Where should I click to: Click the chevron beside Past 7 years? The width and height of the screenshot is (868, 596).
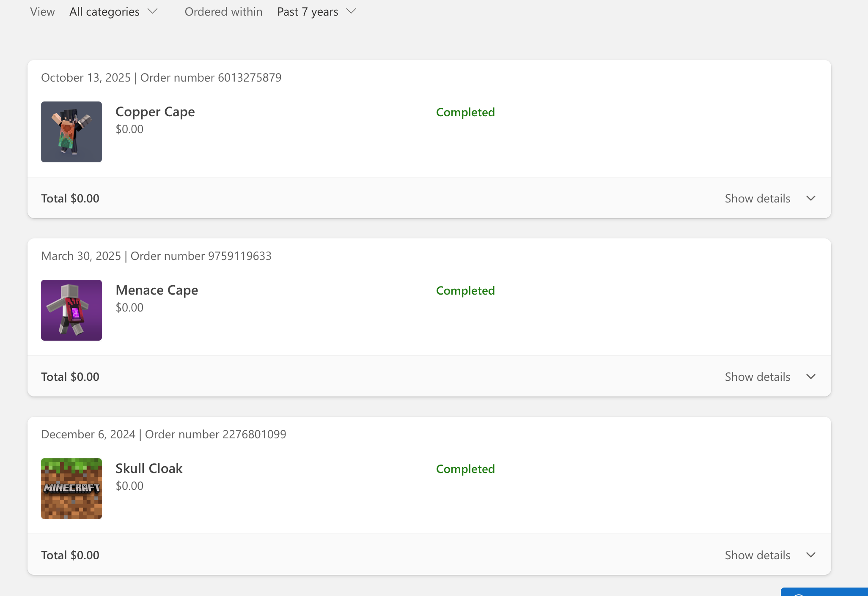click(x=351, y=11)
